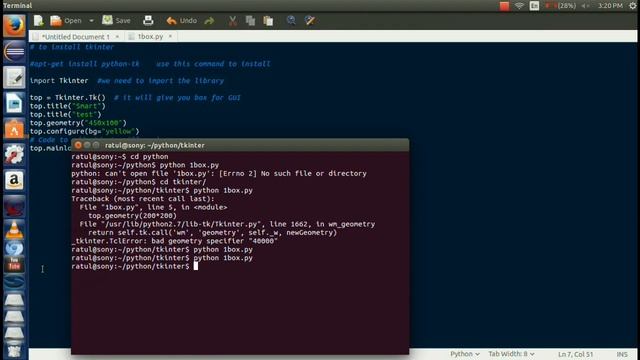Image resolution: width=640 pixels, height=360 pixels.
Task: Redo the last undone action
Action: (x=209, y=20)
